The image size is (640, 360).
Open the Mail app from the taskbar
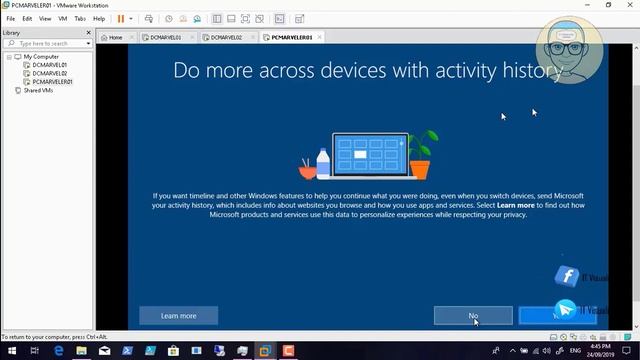pos(104,351)
